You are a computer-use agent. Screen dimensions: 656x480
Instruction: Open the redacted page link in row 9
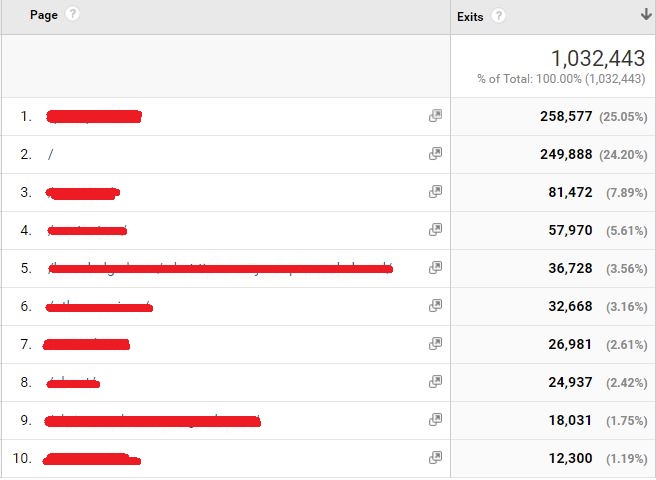(x=152, y=421)
